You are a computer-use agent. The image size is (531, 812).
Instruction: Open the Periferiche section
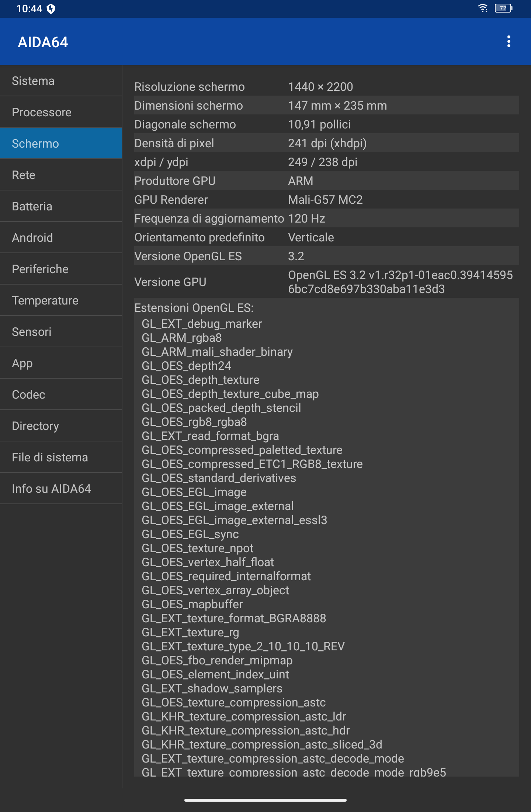[x=61, y=269]
